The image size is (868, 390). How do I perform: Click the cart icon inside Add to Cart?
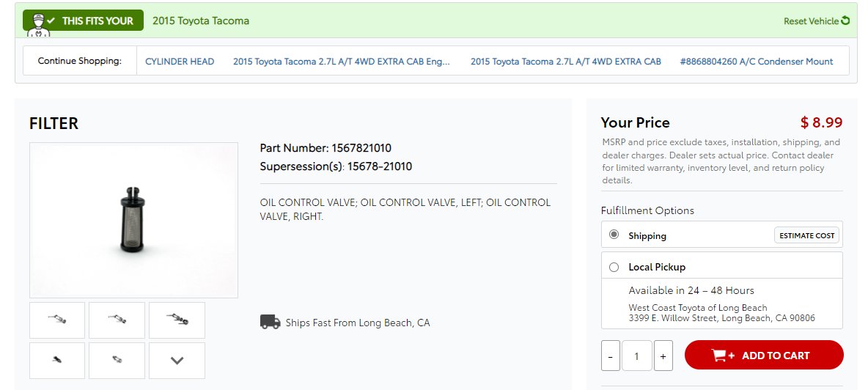tap(722, 355)
